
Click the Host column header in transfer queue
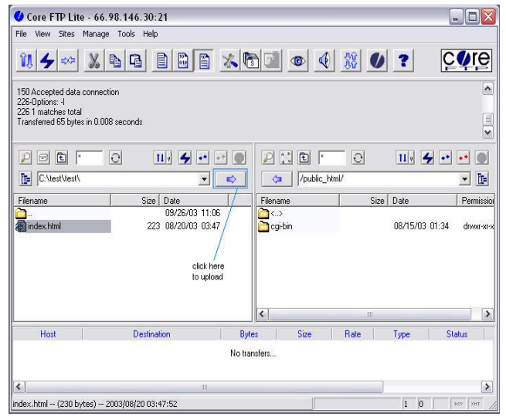(x=48, y=334)
